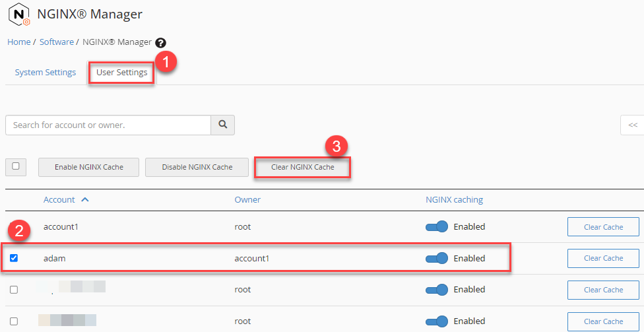Switch to System Settings tab
The width and height of the screenshot is (644, 332).
(46, 73)
